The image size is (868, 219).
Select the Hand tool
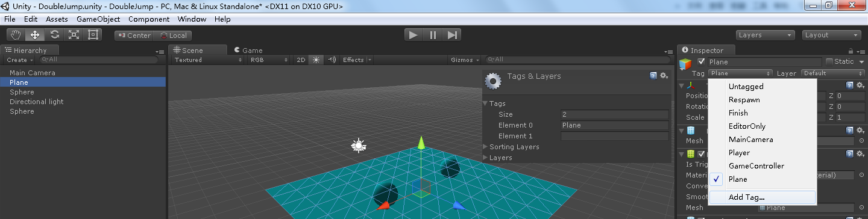(16, 35)
